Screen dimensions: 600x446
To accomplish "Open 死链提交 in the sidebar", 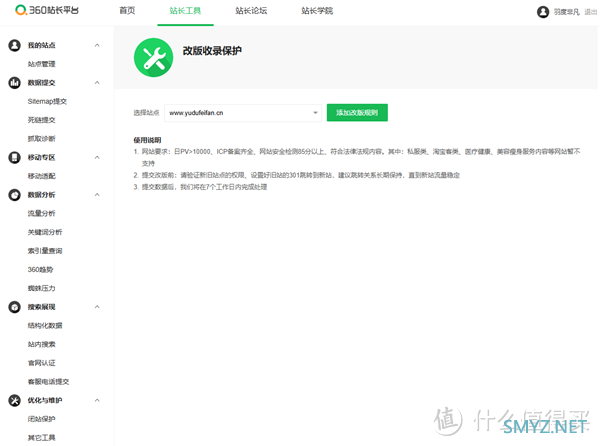I will coord(41,120).
